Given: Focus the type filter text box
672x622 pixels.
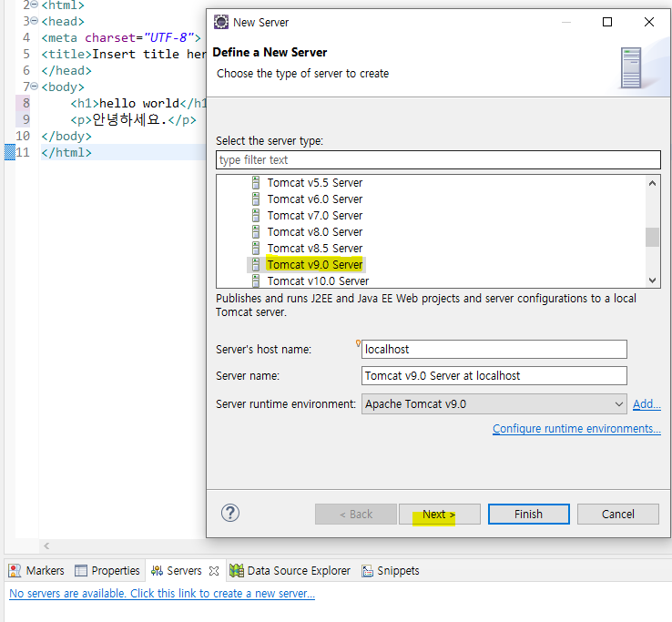Looking at the screenshot, I should (438, 160).
